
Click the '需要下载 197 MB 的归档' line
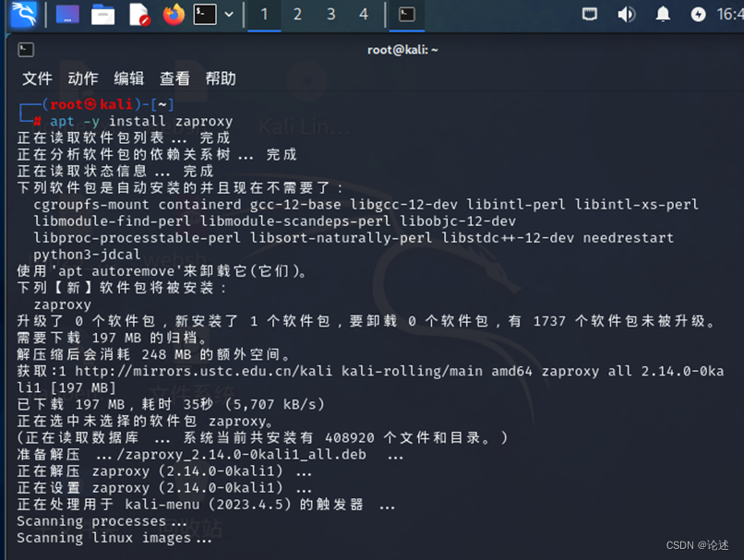[112, 338]
